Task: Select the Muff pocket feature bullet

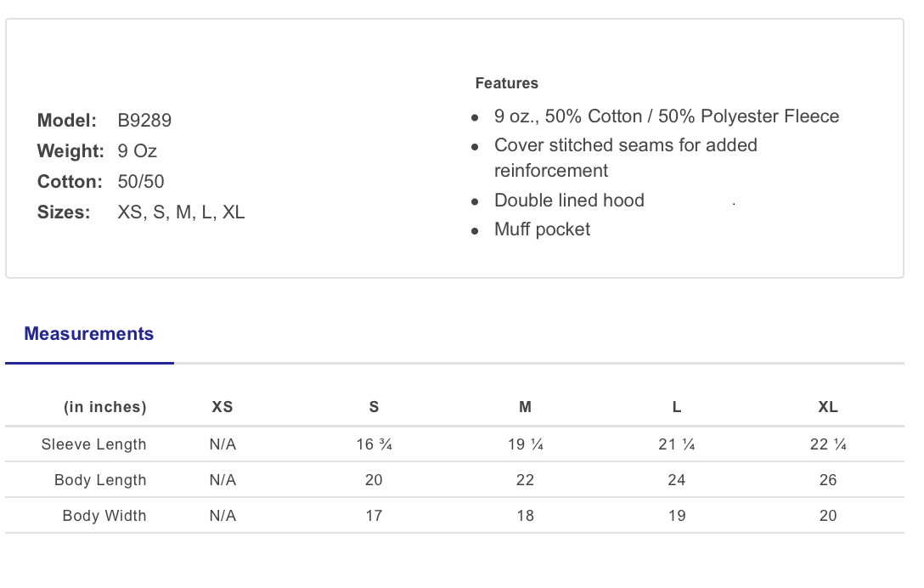Action: 542,229
